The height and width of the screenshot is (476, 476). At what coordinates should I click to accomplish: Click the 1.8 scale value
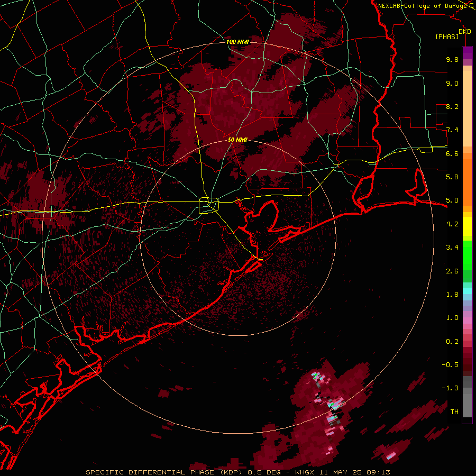[x=452, y=295]
